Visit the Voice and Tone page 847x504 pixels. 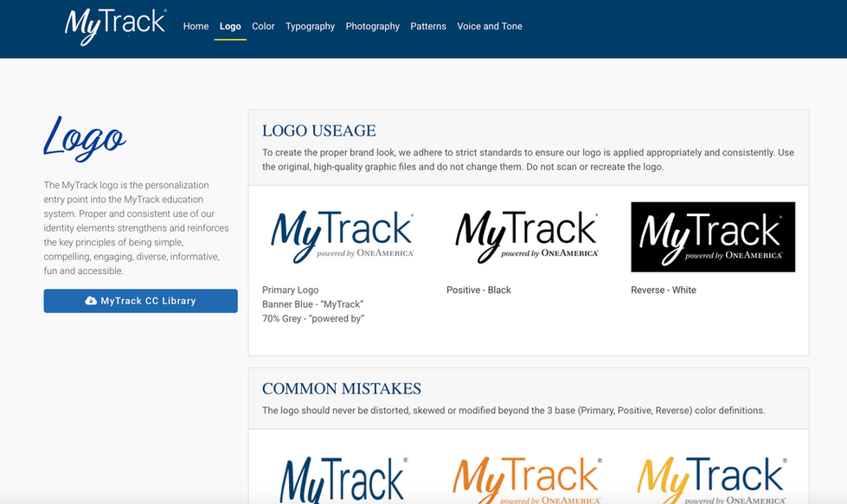pyautogui.click(x=490, y=27)
